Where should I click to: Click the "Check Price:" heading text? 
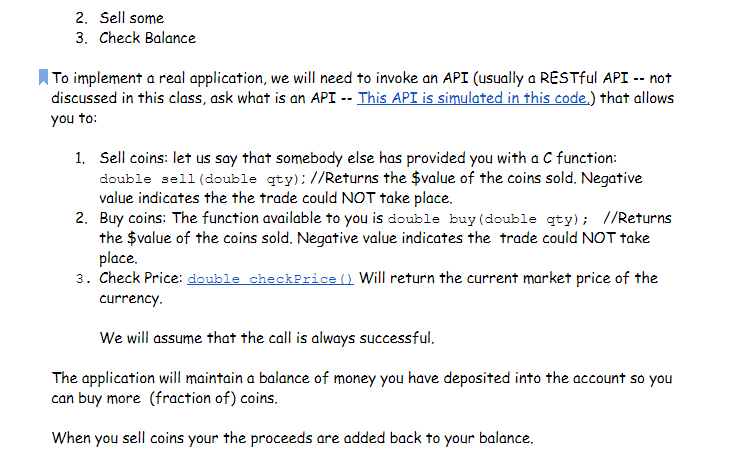(141, 278)
